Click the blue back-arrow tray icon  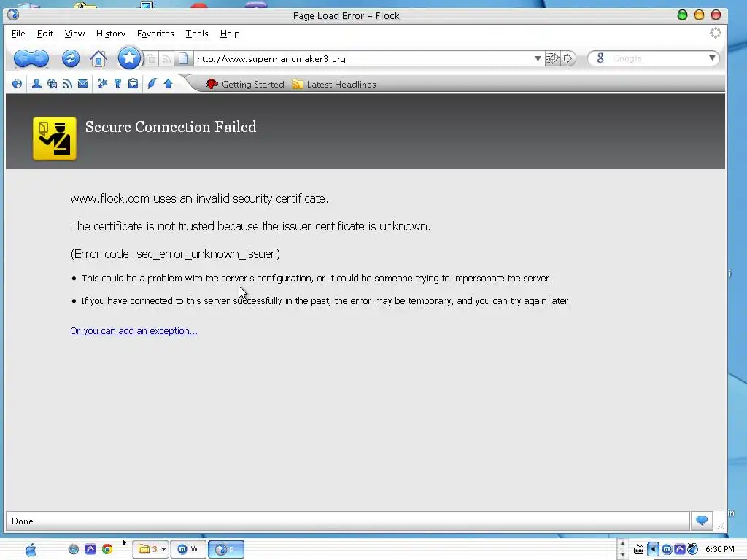point(653,550)
